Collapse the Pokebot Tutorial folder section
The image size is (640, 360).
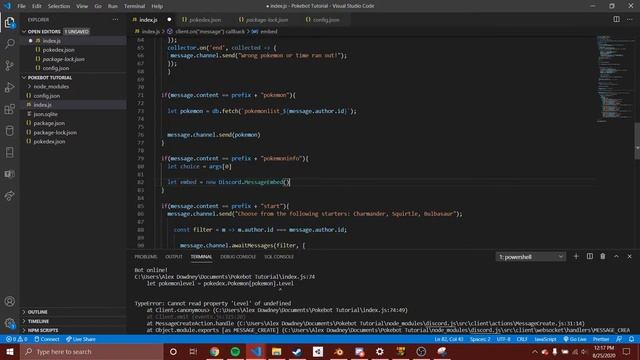pyautogui.click(x=24, y=78)
